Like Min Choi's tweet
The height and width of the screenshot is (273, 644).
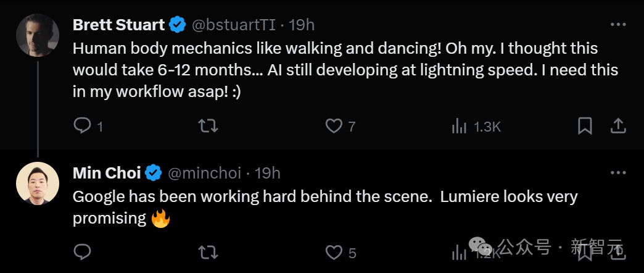click(334, 252)
